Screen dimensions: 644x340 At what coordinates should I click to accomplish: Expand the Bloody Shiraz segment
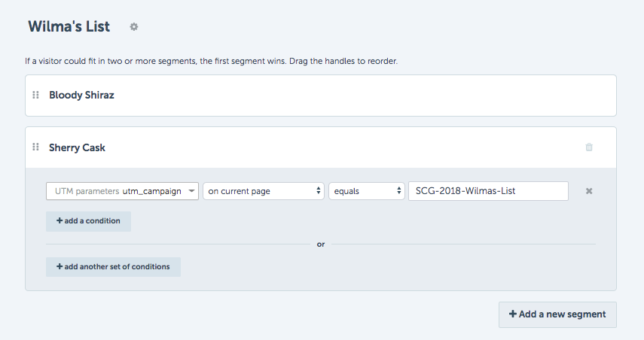tap(321, 95)
